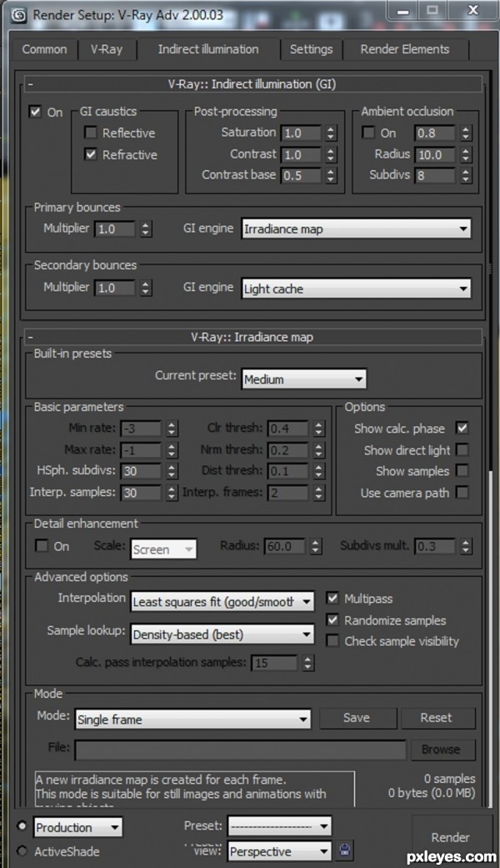Click the HSph. subdivs spinner arrows

point(172,471)
